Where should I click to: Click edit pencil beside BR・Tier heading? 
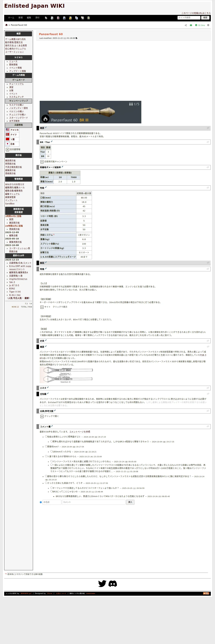tap(52, 141)
